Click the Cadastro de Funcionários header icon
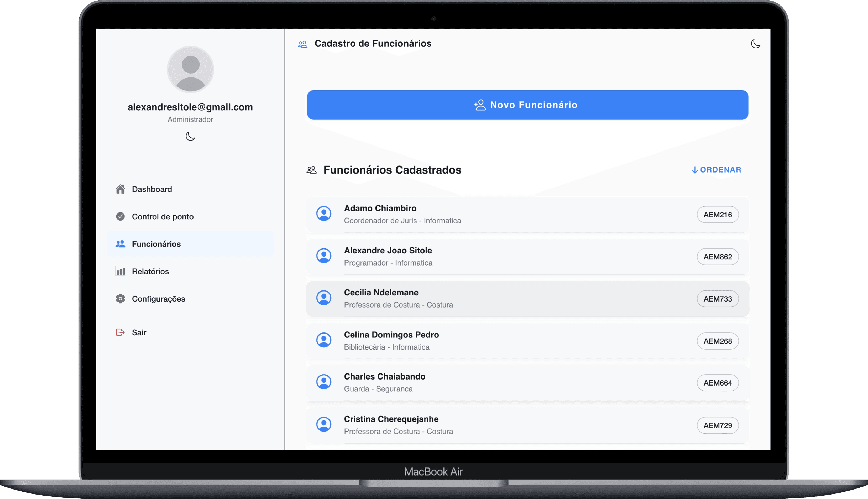Image resolution: width=868 pixels, height=499 pixels. point(302,44)
